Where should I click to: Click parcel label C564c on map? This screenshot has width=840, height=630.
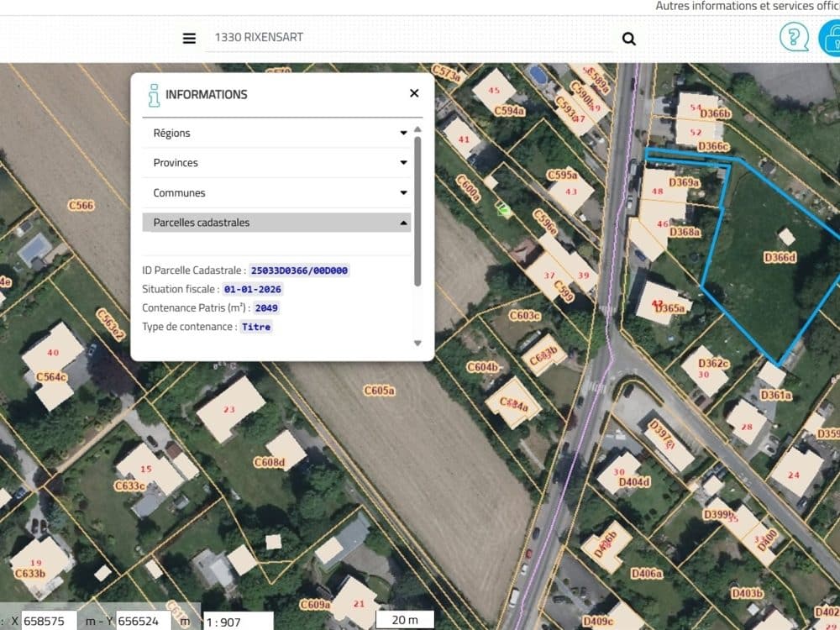click(51, 376)
